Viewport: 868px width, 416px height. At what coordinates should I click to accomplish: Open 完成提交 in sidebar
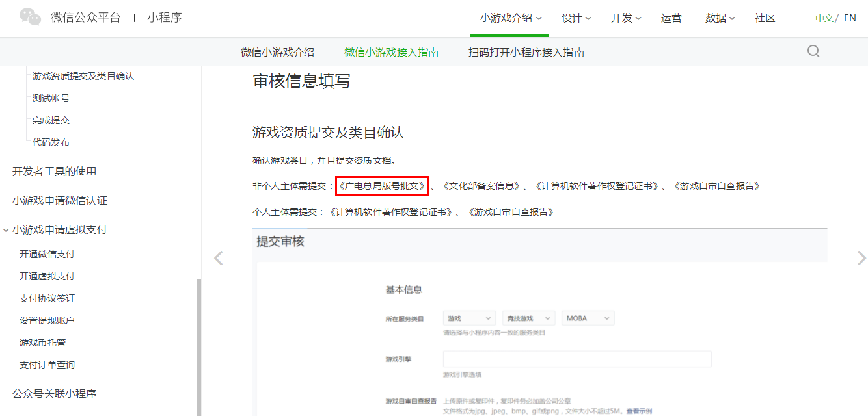coord(51,120)
